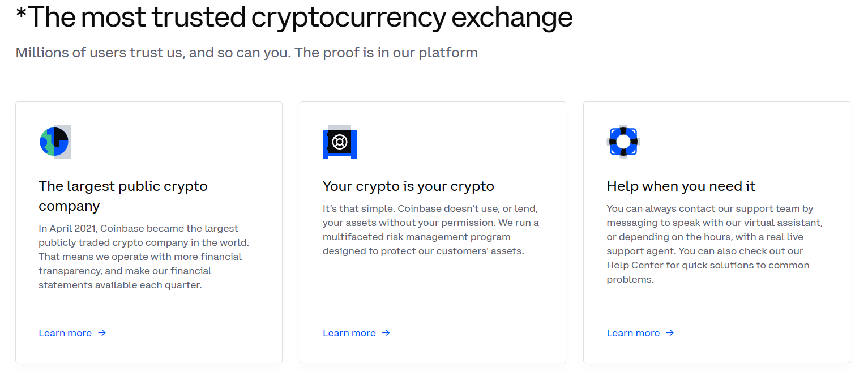Click the globe icon in the first card
The width and height of the screenshot is (868, 371).
(x=55, y=142)
